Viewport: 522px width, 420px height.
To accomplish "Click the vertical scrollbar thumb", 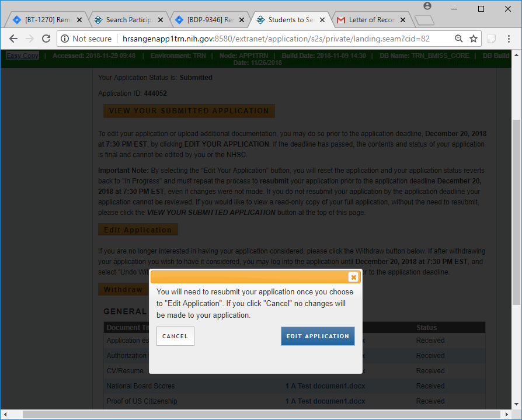I will [516, 212].
